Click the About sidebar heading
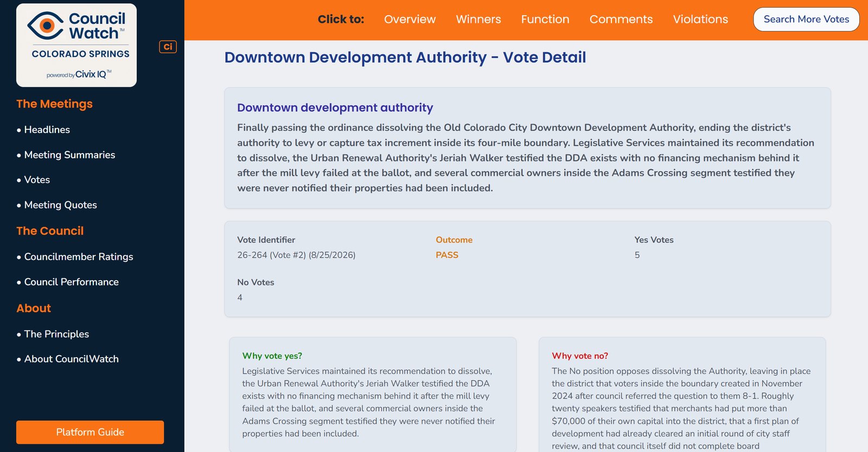The image size is (868, 452). (x=34, y=308)
